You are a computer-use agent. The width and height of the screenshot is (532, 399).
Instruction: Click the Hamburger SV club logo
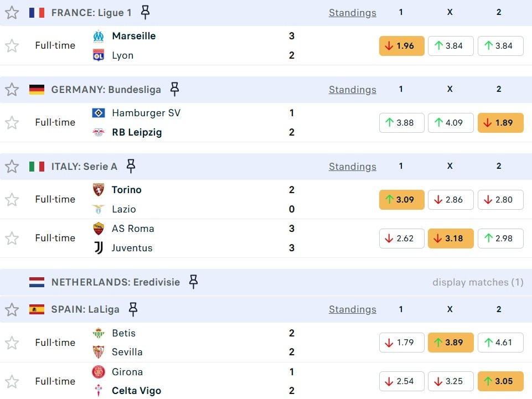tap(99, 113)
